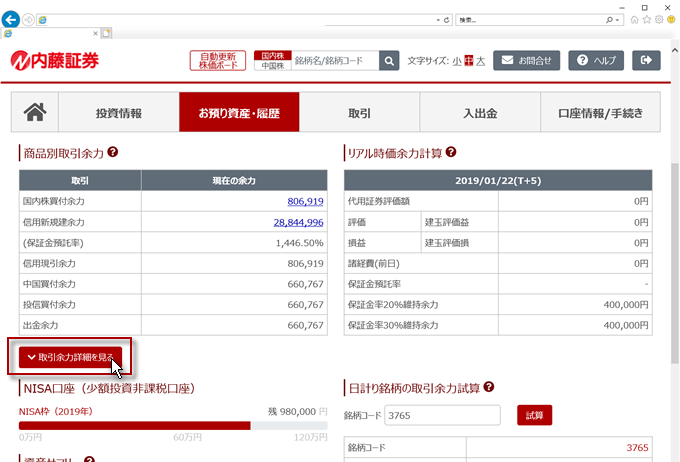Click the 806,919 国内株買付余力 link
The image size is (680, 462).
coord(303,201)
